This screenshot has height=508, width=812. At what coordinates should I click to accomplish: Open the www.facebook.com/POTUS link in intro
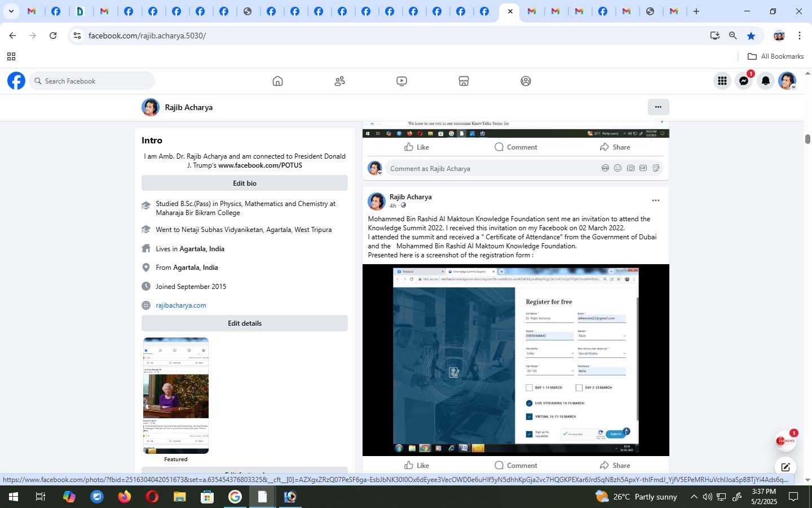(260, 165)
